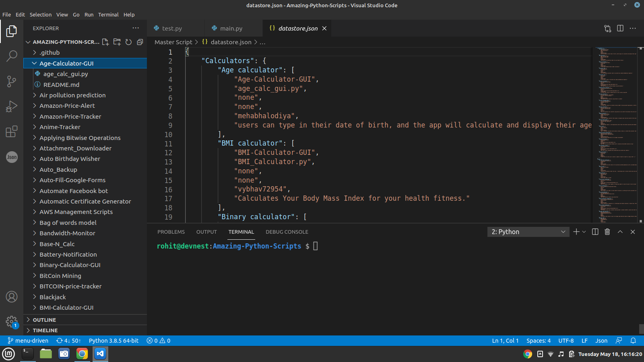
Task: Split the terminal panel
Action: [x=595, y=232]
